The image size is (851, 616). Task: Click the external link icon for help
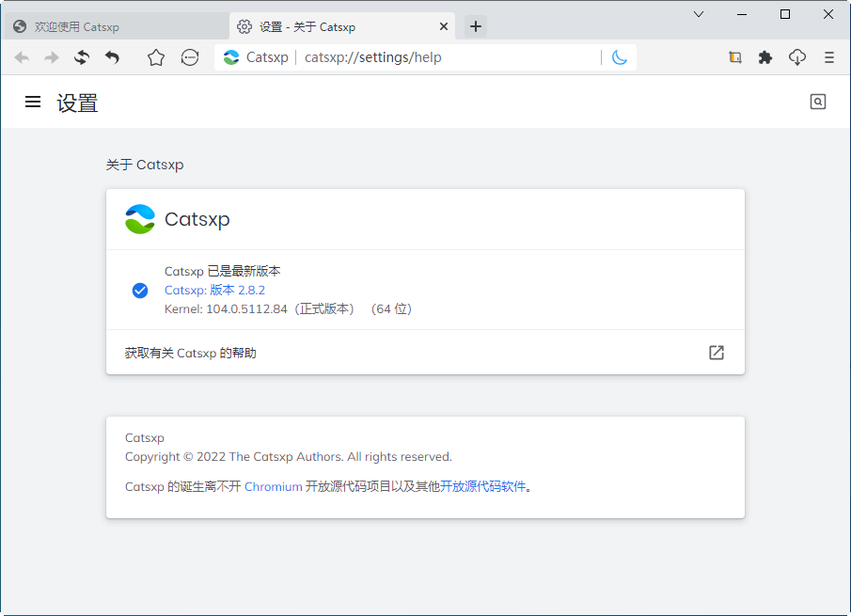[717, 353]
